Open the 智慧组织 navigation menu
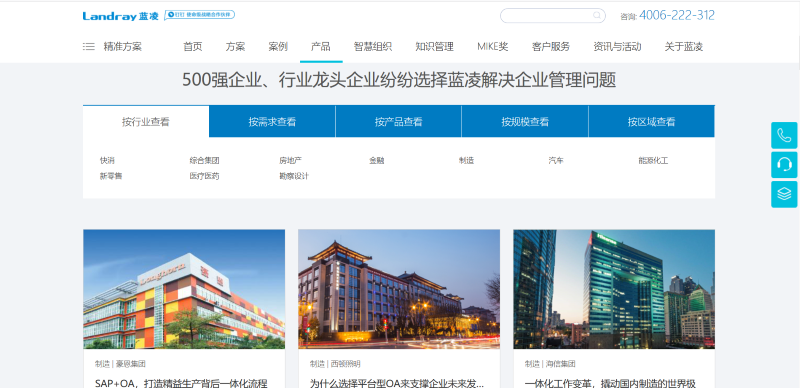Viewport: 800px width, 388px height. (372, 46)
